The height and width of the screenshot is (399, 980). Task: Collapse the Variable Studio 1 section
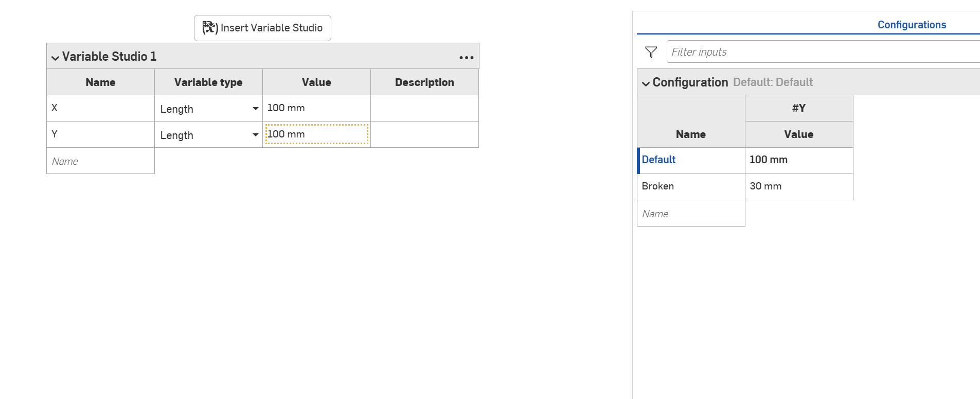pos(55,58)
